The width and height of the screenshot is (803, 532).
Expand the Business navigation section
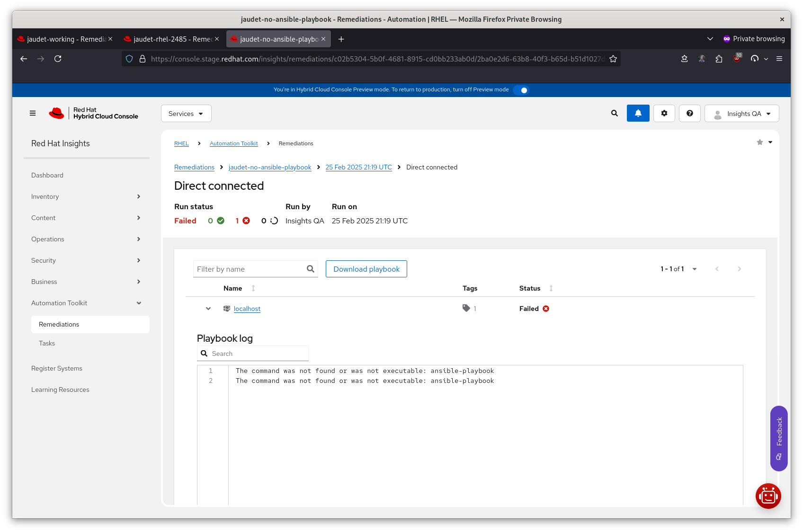coord(86,282)
